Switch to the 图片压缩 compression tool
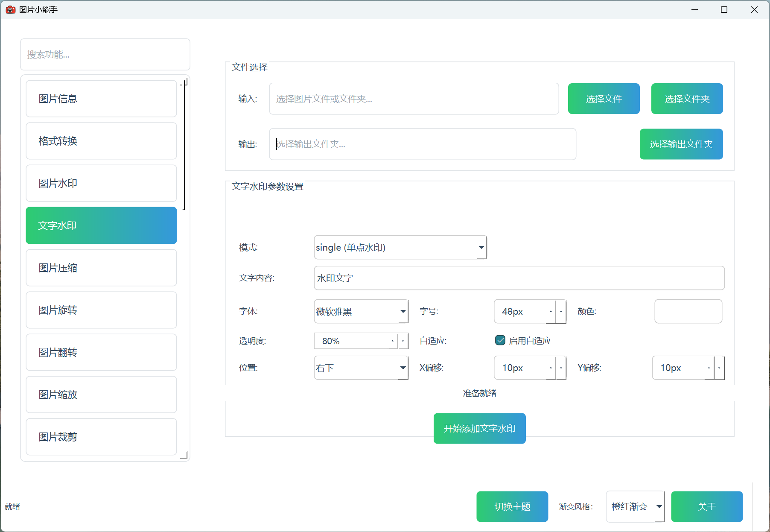 click(x=101, y=268)
